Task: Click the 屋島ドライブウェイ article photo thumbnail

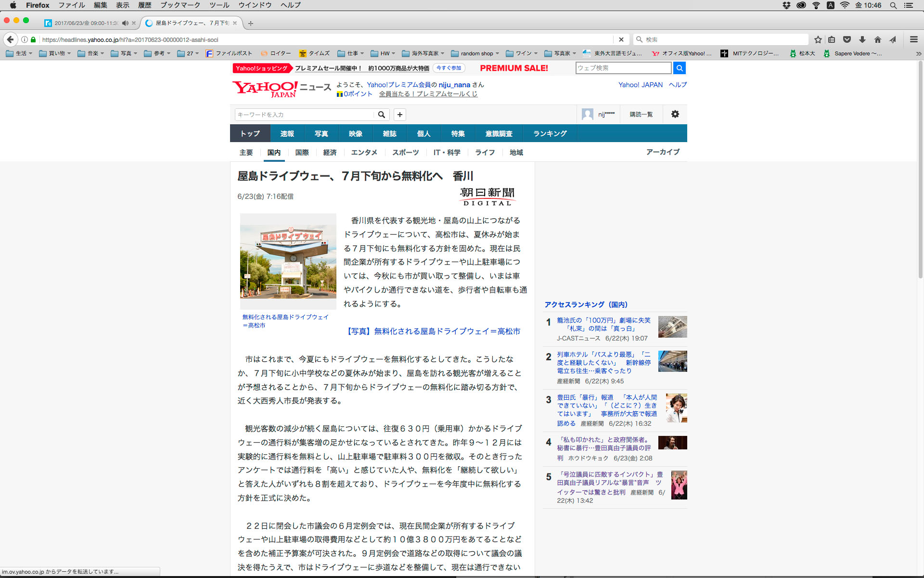Action: coord(288,261)
